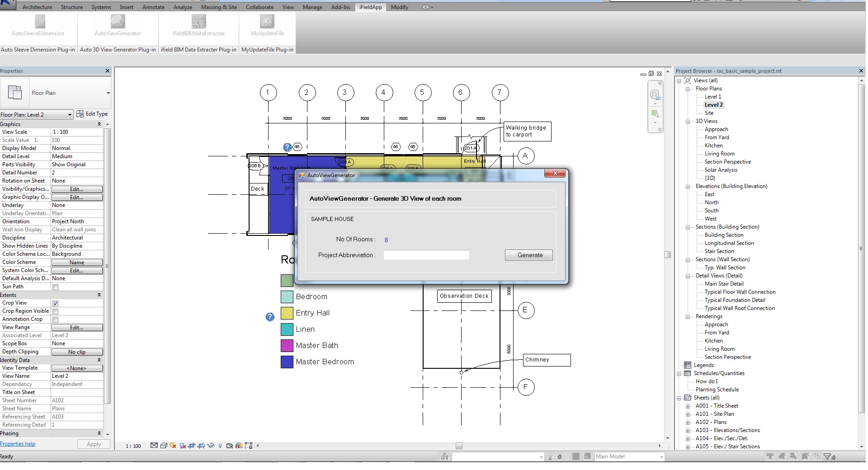Click the Master Bath magenta color swatch
The width and height of the screenshot is (868, 470).
click(287, 346)
